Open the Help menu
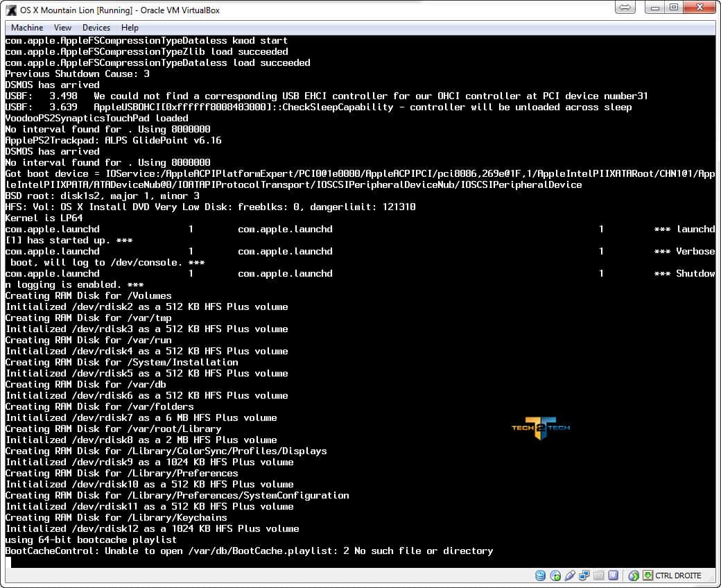 point(130,28)
